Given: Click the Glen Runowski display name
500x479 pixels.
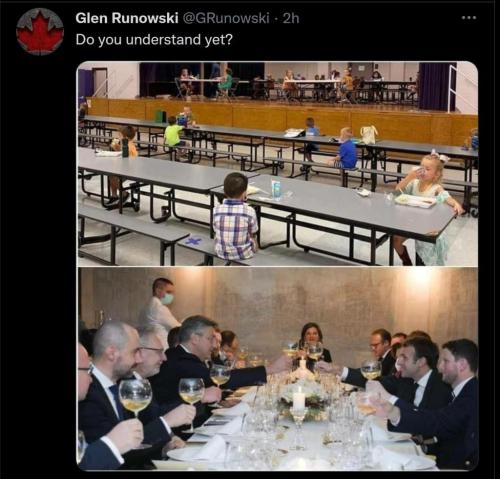Looking at the screenshot, I should click(127, 18).
